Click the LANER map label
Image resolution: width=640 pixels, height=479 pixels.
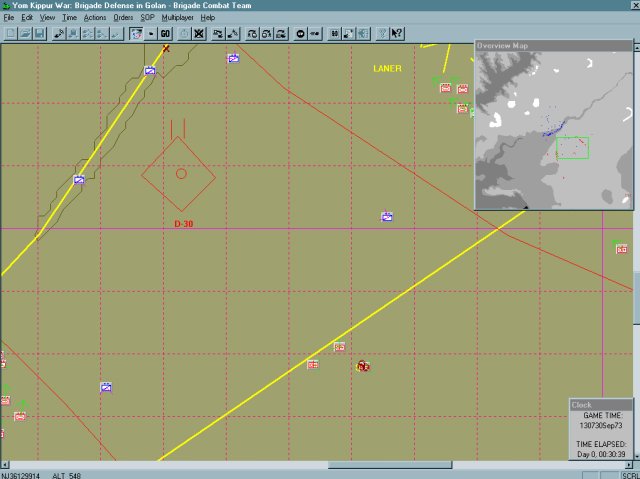click(386, 69)
